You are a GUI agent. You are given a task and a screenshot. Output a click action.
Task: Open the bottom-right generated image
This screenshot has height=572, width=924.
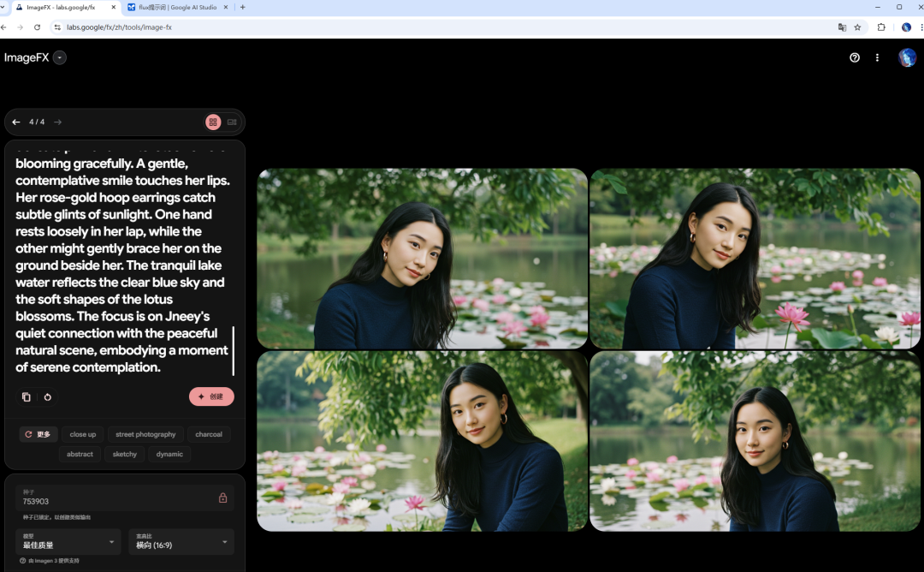755,441
